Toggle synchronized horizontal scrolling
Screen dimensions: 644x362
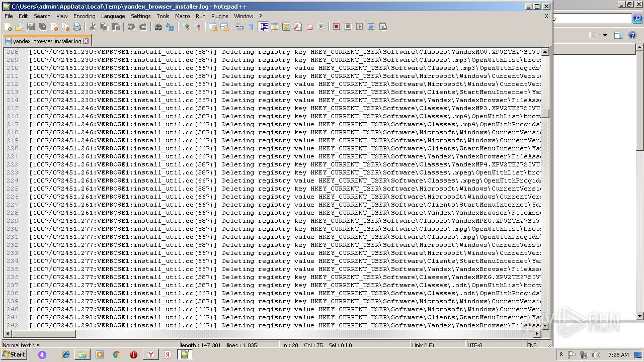click(224, 27)
